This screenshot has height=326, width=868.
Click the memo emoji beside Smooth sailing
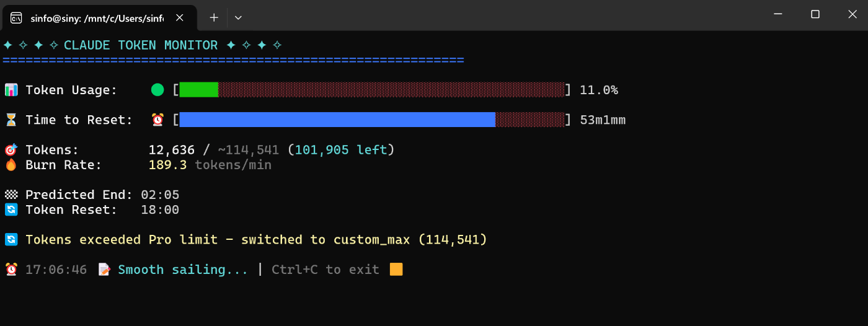(x=104, y=270)
